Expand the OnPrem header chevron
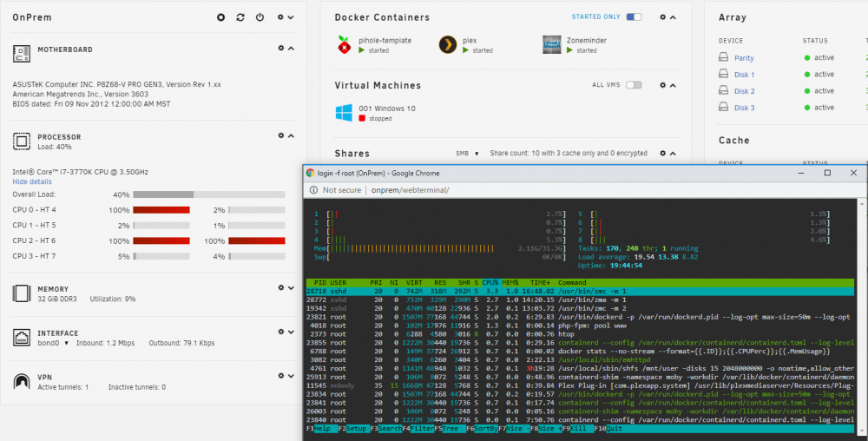Screen dimensions: 868x441 click(291, 17)
